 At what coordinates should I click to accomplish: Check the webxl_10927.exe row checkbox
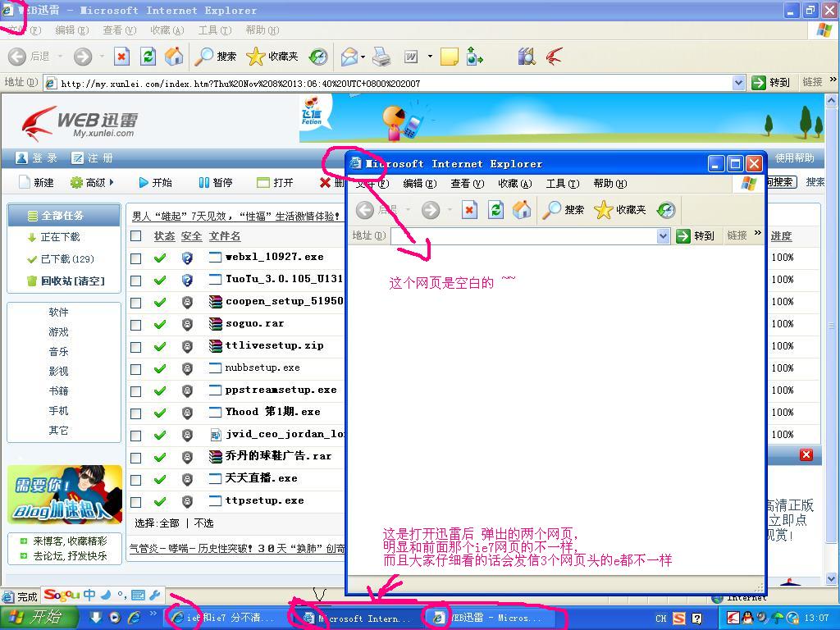click(136, 258)
